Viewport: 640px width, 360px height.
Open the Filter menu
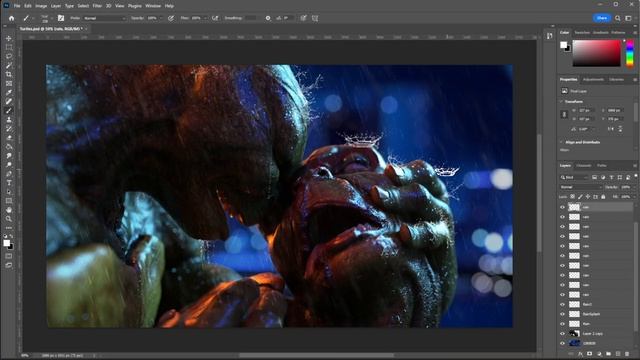point(97,6)
